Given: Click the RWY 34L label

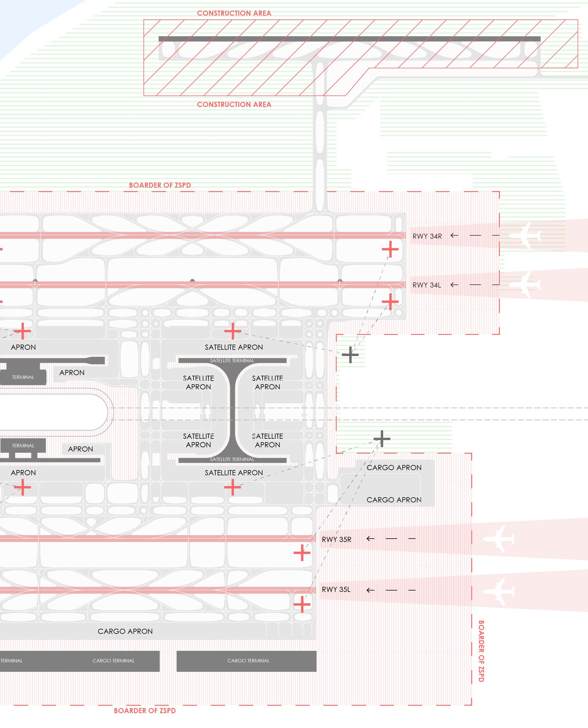Looking at the screenshot, I should click(427, 285).
